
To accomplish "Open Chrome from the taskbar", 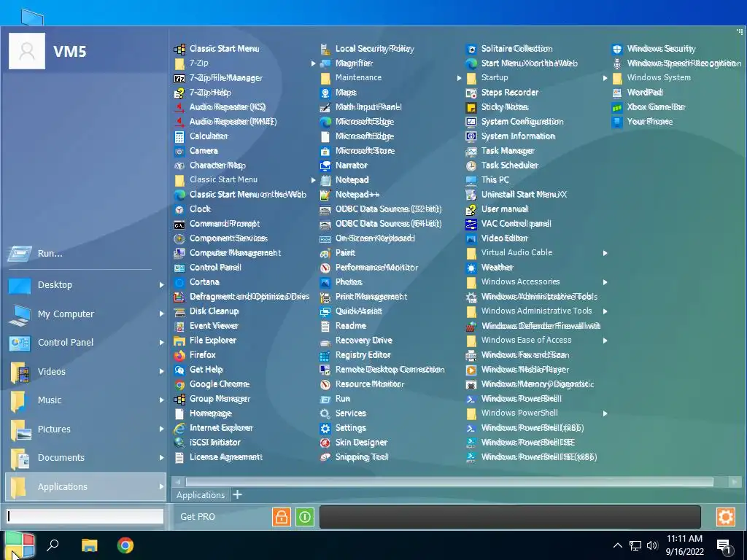I will [x=125, y=545].
